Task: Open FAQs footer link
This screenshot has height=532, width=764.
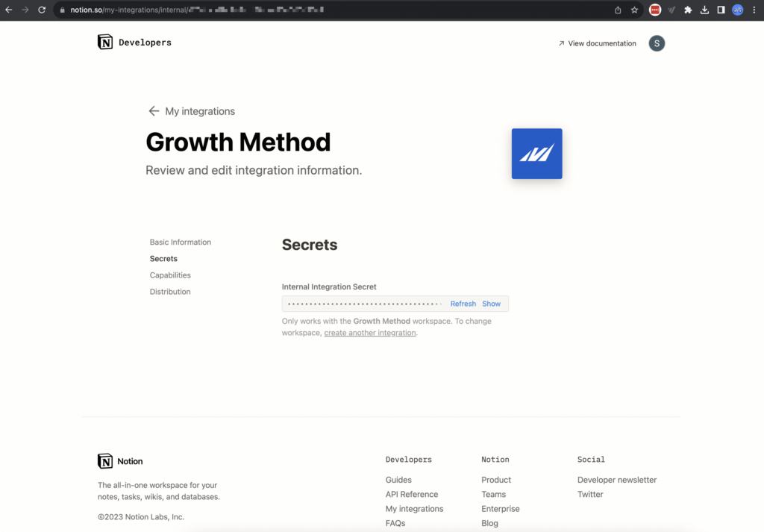Action: (x=395, y=523)
